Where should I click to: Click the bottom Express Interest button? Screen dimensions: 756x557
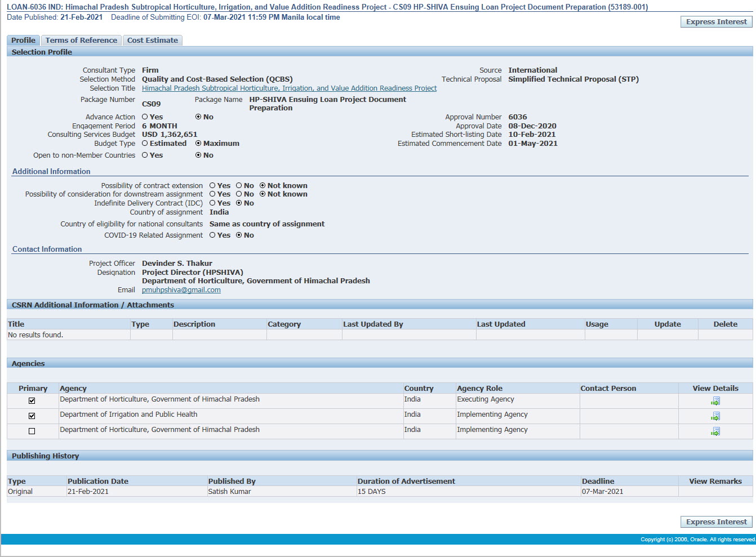coord(717,522)
